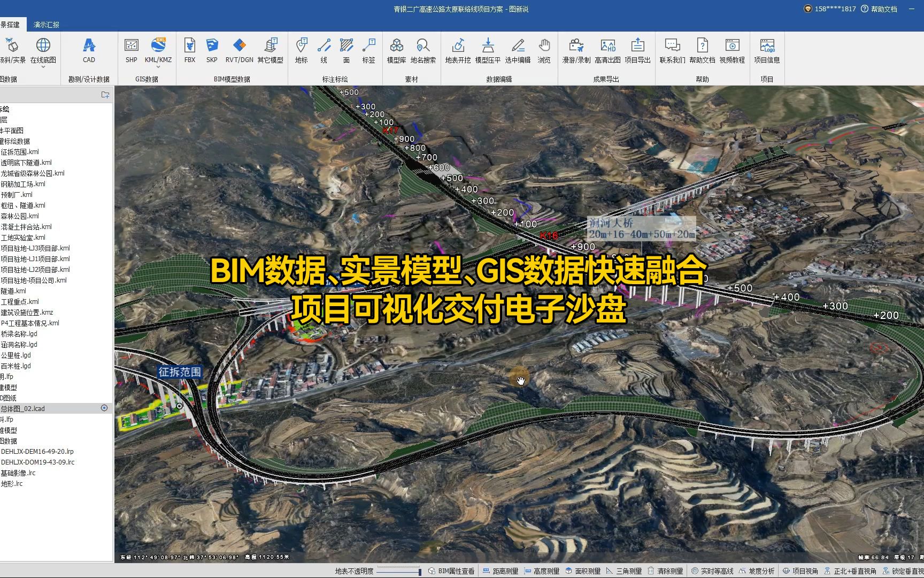
Task: Import an FBX model
Action: point(190,50)
